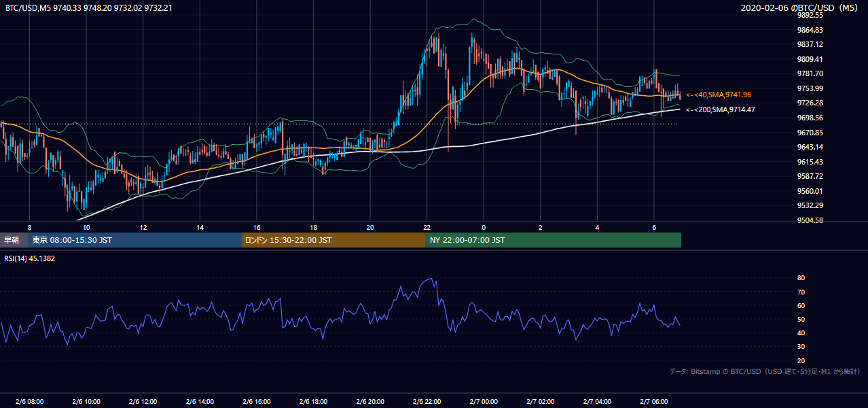Click the Bitstamp data source note
868x408 pixels.
(765, 371)
